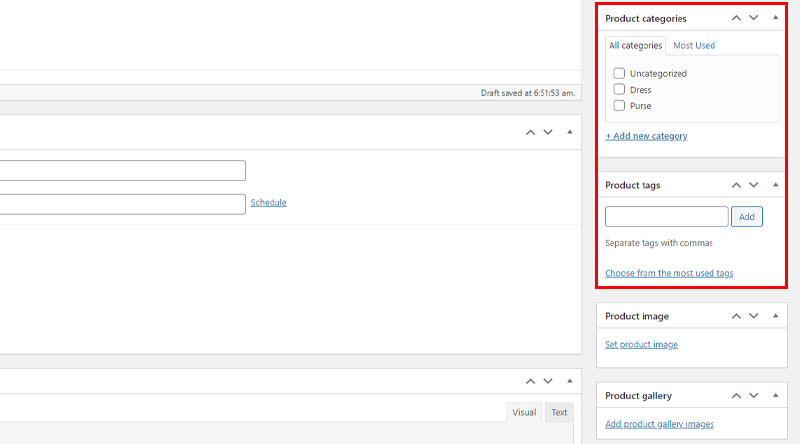Collapse the Product image panel
Image resolution: width=800 pixels, height=444 pixels.
coord(776,316)
